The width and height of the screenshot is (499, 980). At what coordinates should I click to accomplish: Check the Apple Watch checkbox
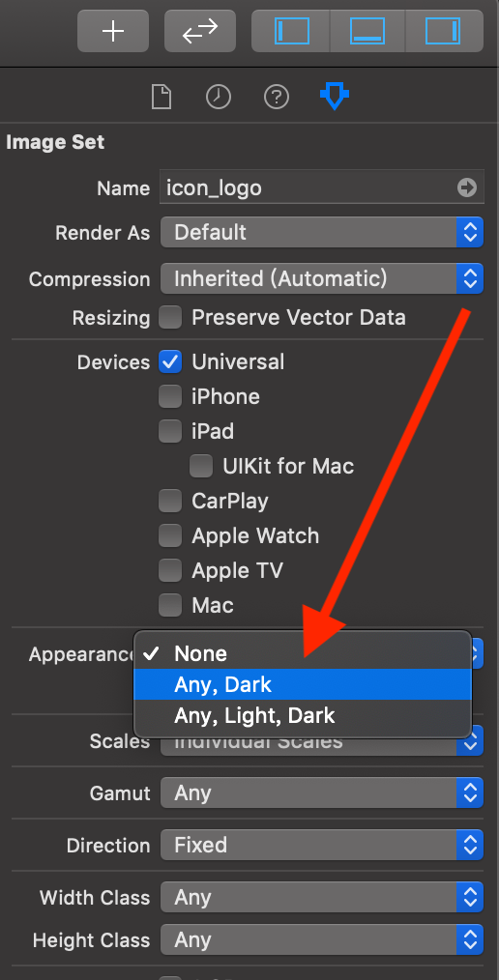pyautogui.click(x=170, y=535)
